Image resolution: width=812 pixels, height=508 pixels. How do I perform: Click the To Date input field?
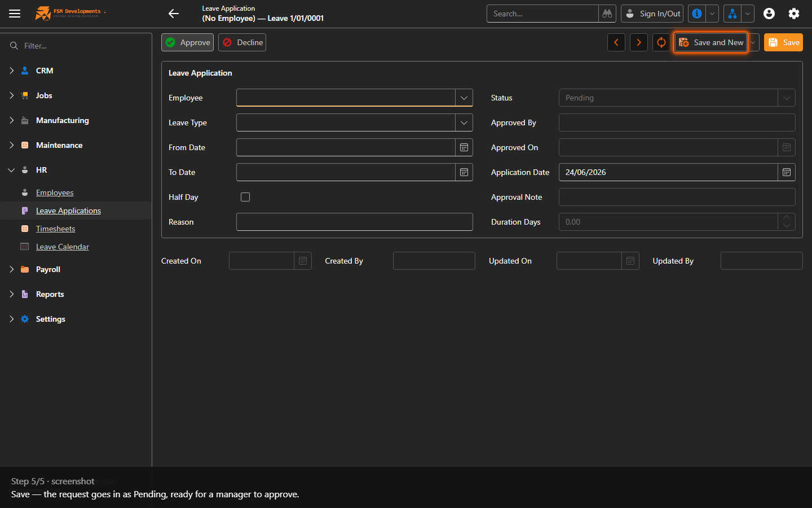tap(346, 172)
